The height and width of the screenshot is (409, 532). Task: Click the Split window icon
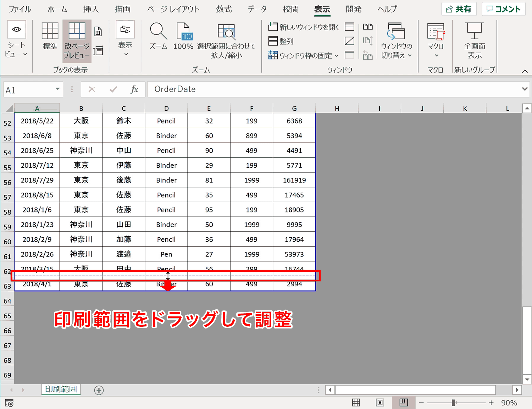click(x=349, y=27)
